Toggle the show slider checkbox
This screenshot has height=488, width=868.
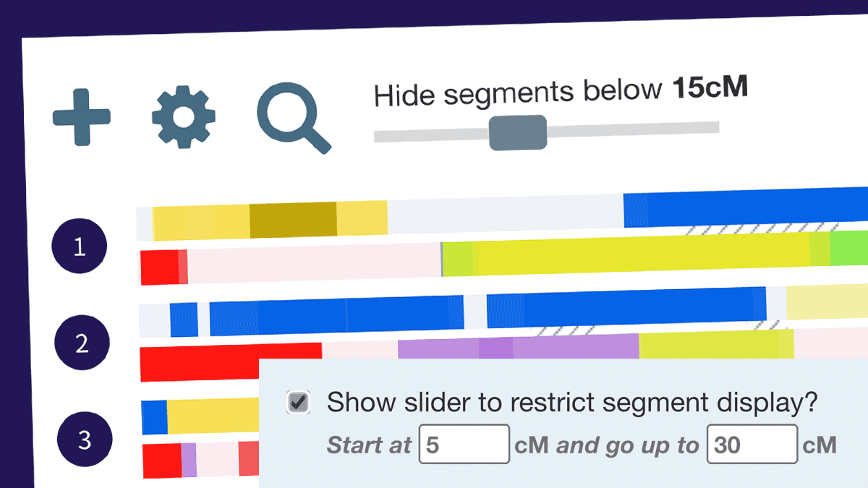click(x=299, y=403)
